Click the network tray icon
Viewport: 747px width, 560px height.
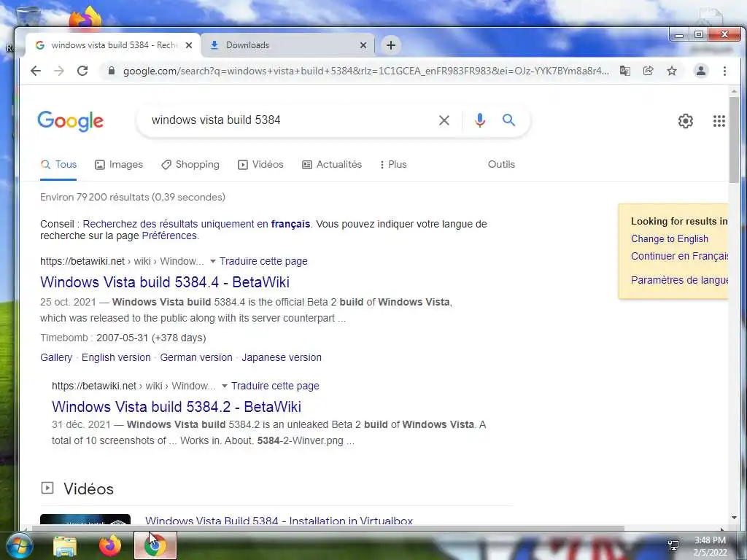click(x=673, y=545)
